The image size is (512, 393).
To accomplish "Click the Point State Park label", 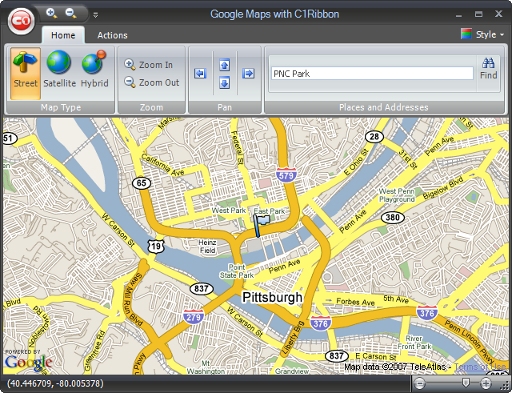I will [237, 271].
